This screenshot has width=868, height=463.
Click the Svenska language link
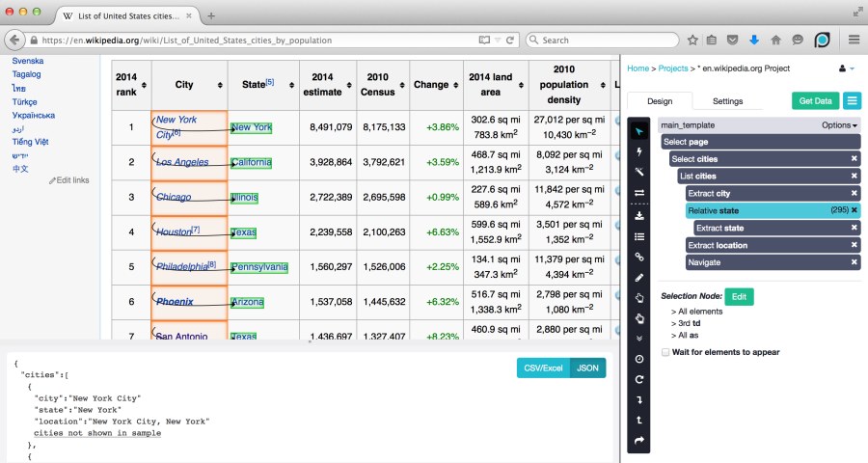click(28, 61)
